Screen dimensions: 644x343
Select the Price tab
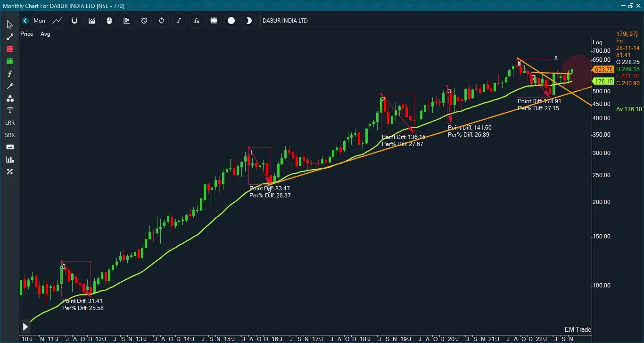coord(27,33)
